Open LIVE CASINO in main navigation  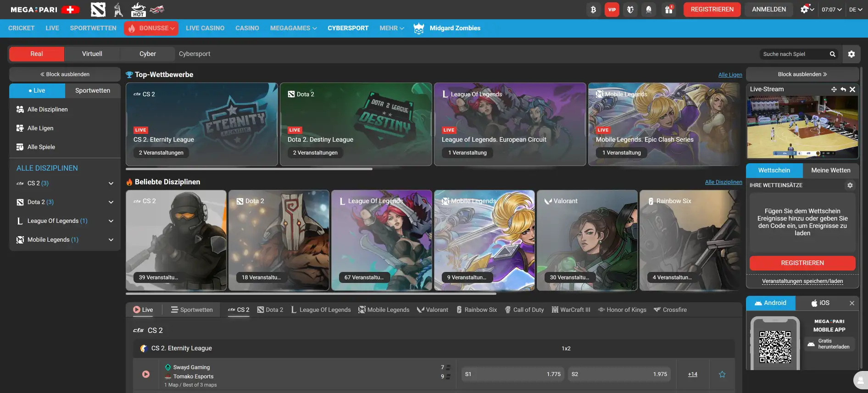(205, 28)
